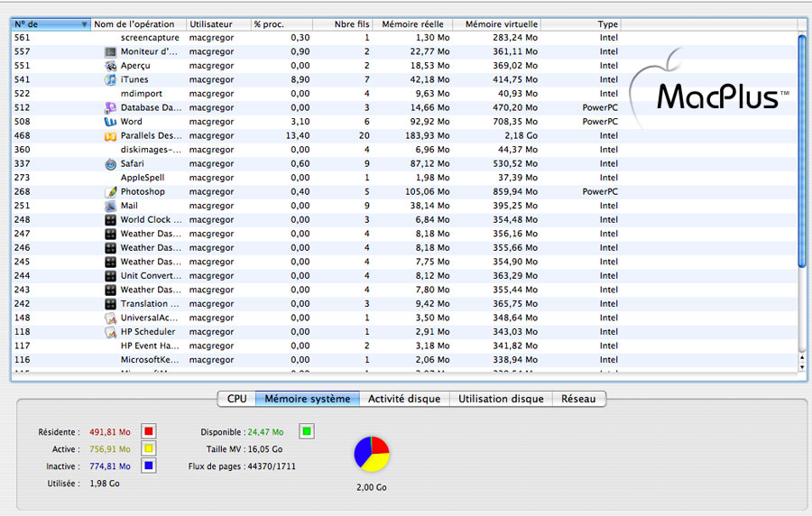This screenshot has height=516, width=812.
Task: Open the green Disponible color swatch
Action: tap(307, 431)
